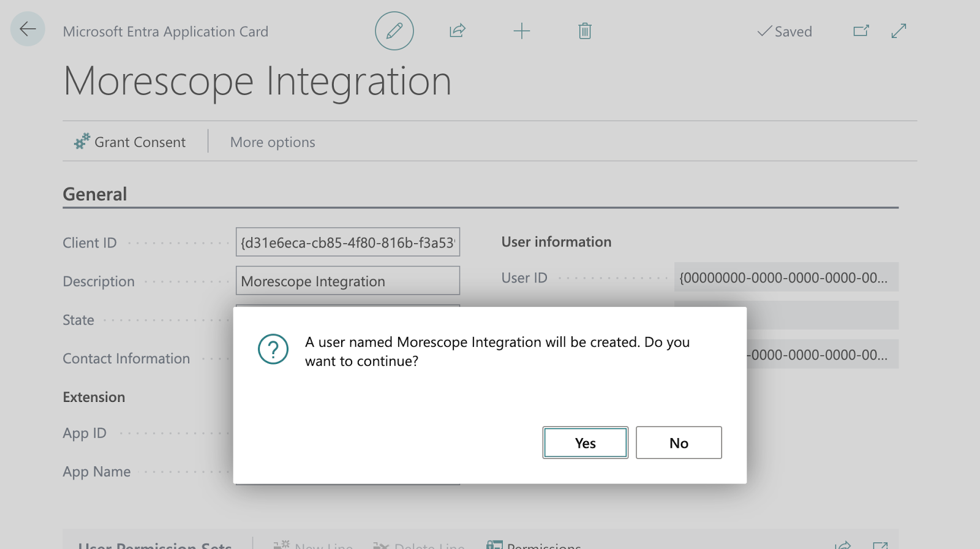
Task: Decline with No button
Action: [x=679, y=442]
